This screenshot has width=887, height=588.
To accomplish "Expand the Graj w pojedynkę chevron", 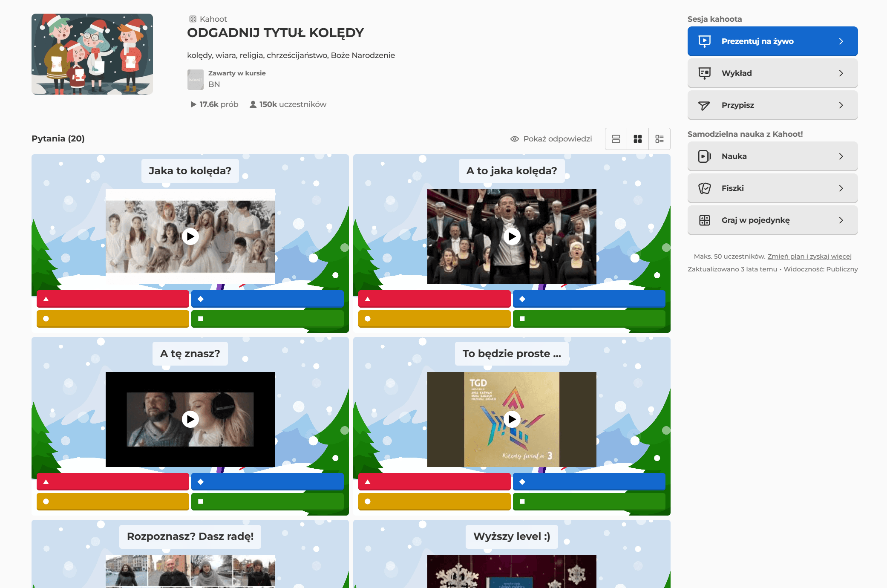I will point(841,220).
